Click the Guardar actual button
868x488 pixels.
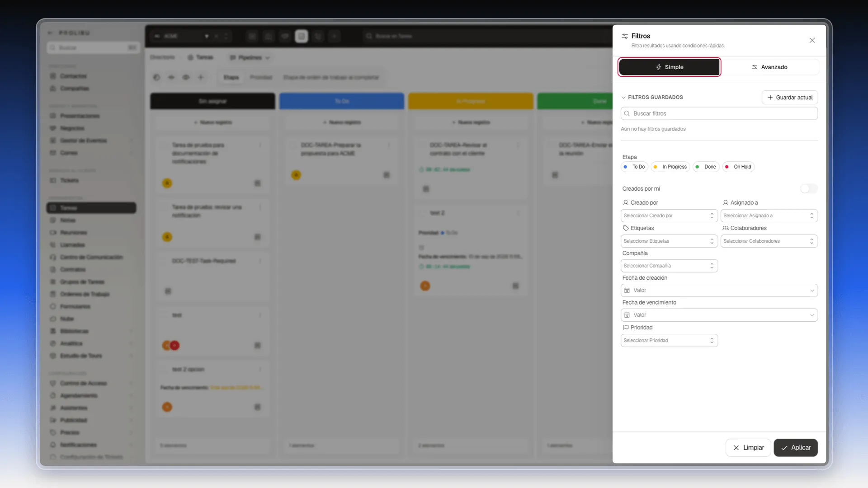point(789,97)
